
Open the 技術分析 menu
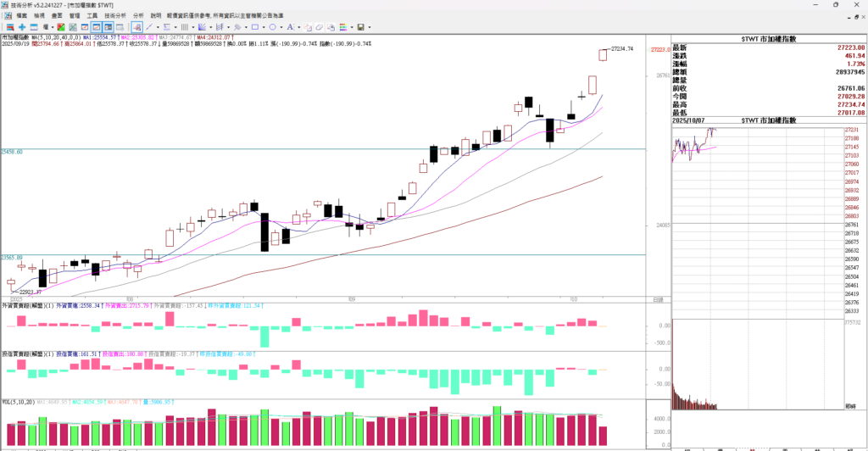(x=115, y=15)
